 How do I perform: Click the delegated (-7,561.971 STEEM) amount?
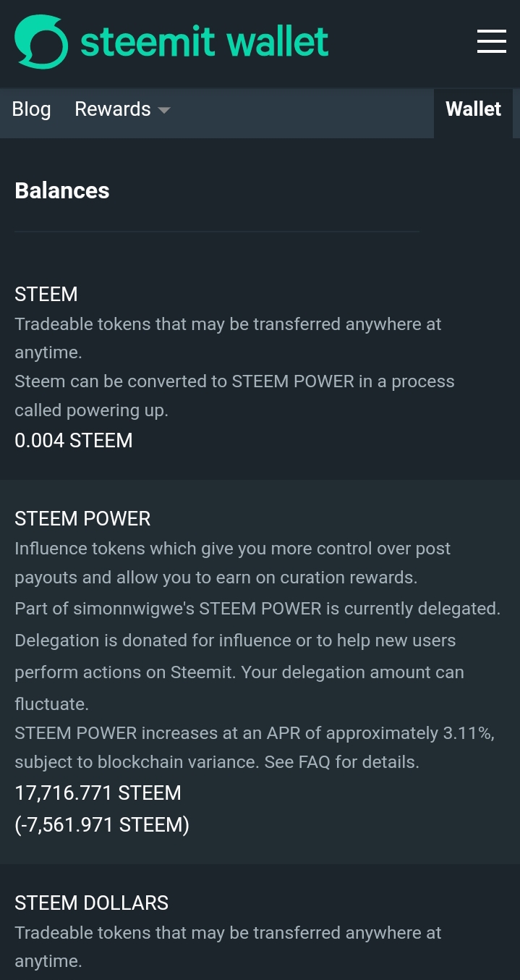pos(102,824)
